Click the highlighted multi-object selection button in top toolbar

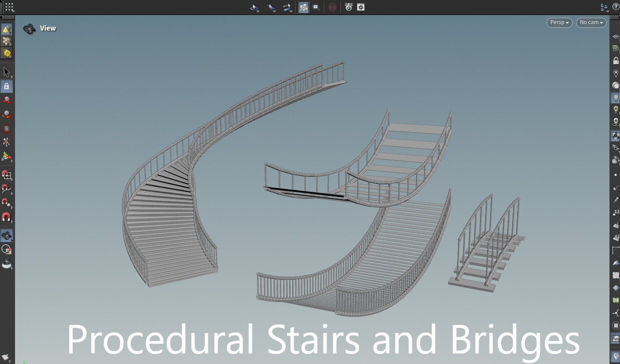303,7
